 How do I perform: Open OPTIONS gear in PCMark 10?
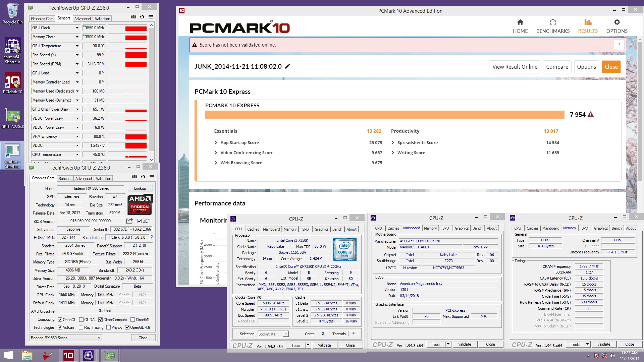(617, 26)
